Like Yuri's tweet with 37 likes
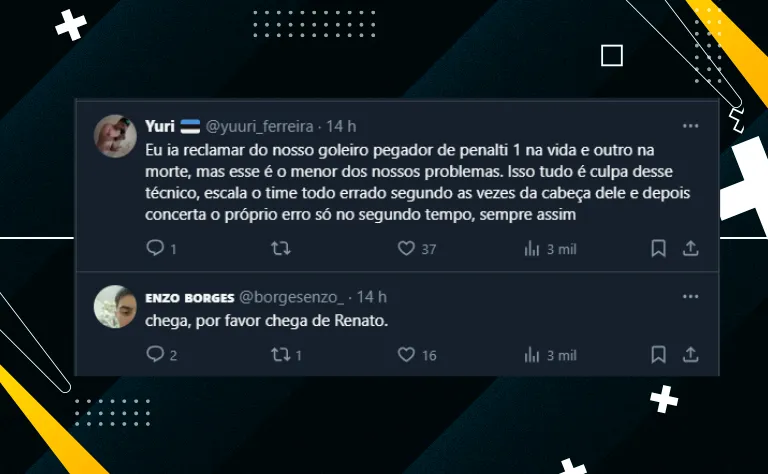The height and width of the screenshot is (474, 768). pos(406,248)
